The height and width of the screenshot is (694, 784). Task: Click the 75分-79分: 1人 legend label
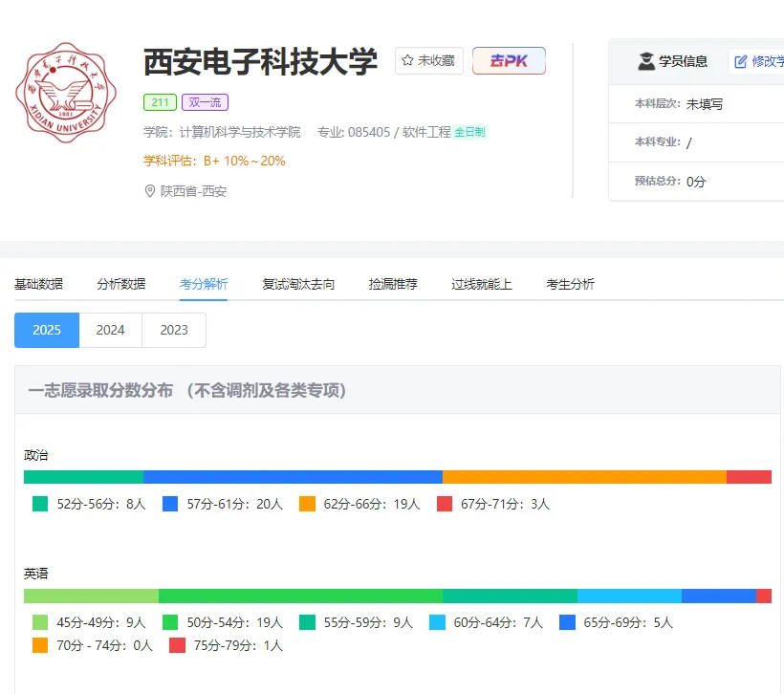(x=238, y=645)
